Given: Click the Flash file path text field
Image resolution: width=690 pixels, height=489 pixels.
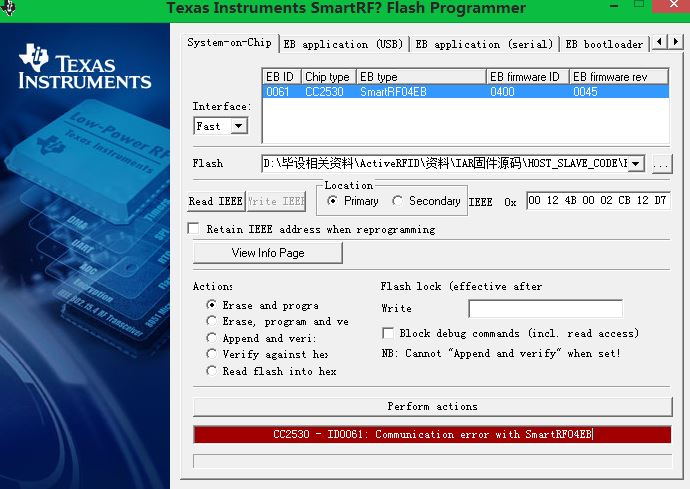Looking at the screenshot, I should [x=444, y=164].
